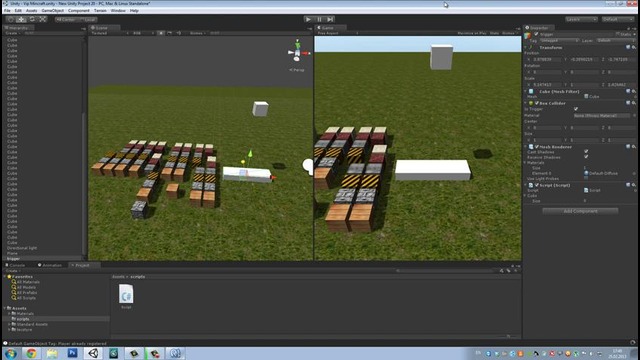640x360 pixels.
Task: Toggle scene image effects overlay button
Action: (x=169, y=33)
